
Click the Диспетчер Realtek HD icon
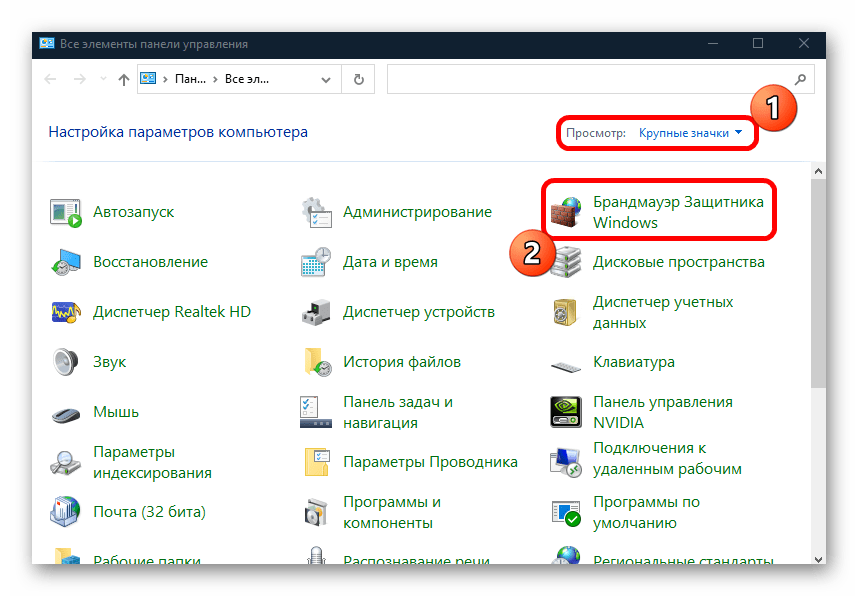pos(66,312)
